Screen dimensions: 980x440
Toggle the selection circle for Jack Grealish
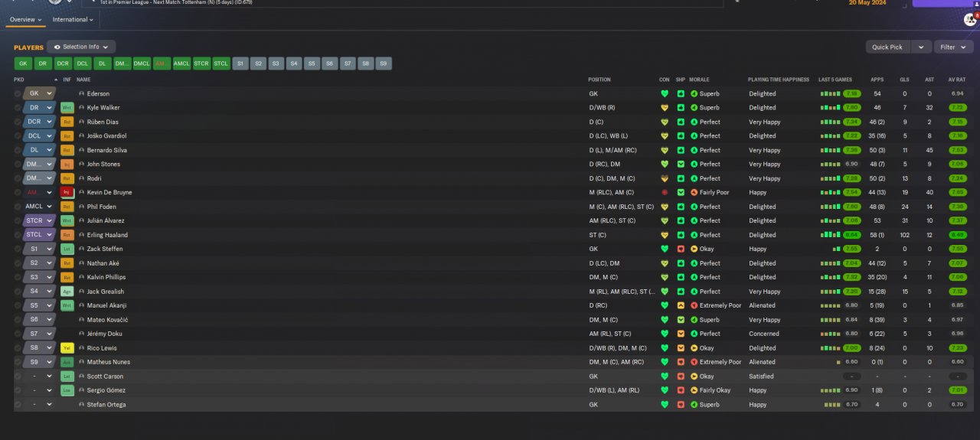point(18,292)
